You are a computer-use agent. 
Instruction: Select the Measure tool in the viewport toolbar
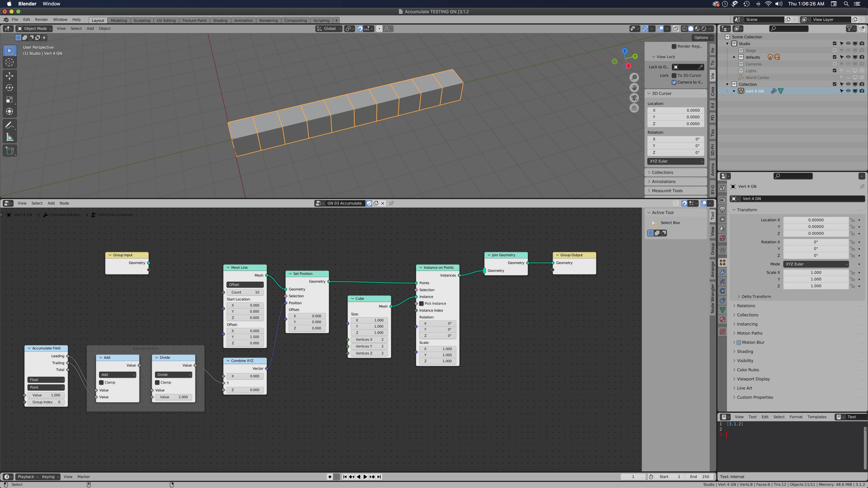[x=9, y=137]
